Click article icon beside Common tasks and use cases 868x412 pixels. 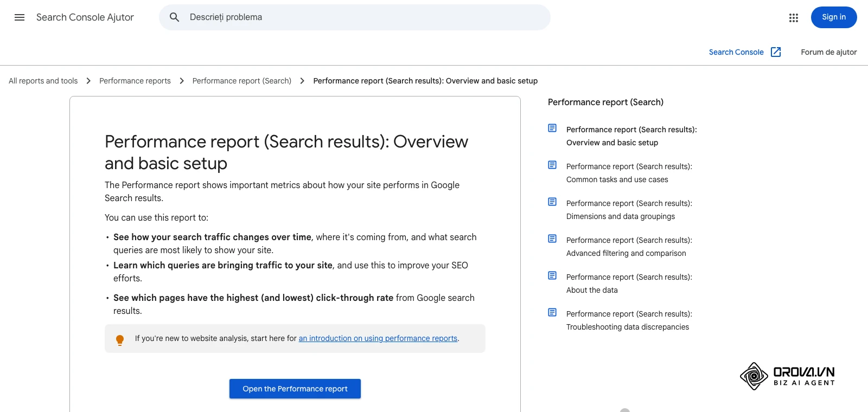click(x=552, y=165)
